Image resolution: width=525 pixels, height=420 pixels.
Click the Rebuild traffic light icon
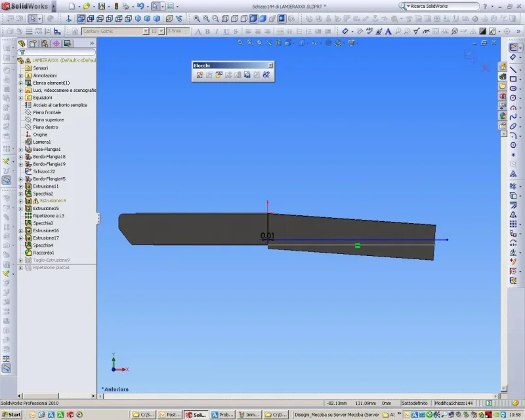tap(117, 6)
